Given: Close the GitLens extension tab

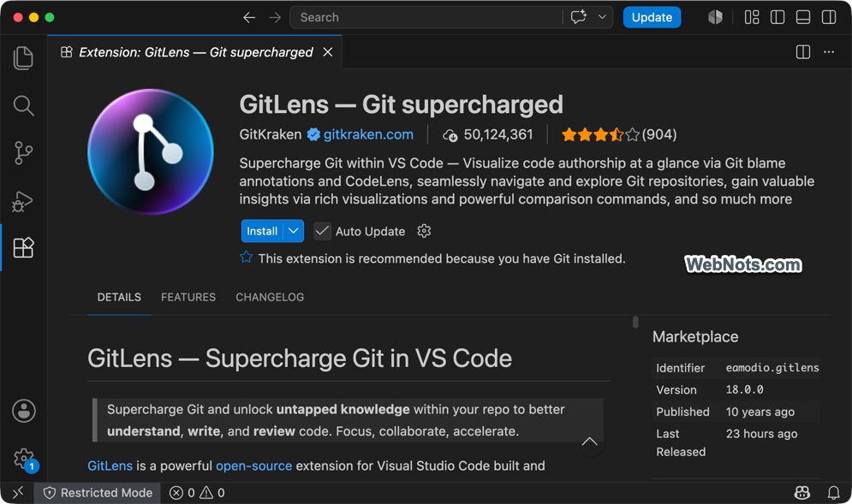Looking at the screenshot, I should tap(328, 52).
